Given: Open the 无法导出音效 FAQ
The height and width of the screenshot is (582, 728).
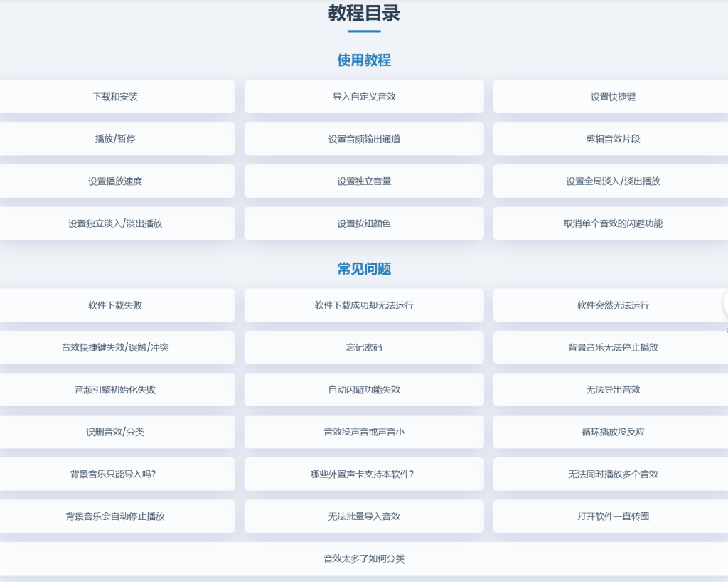Looking at the screenshot, I should [x=613, y=390].
